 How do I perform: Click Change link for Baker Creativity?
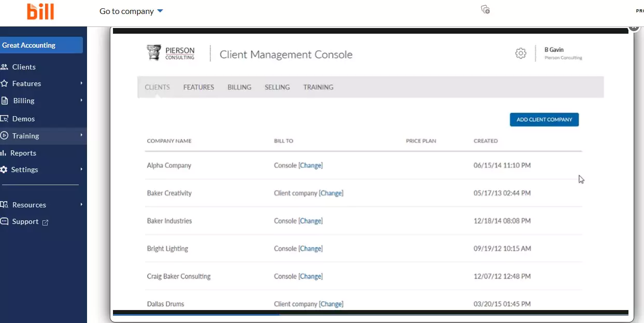tap(331, 193)
